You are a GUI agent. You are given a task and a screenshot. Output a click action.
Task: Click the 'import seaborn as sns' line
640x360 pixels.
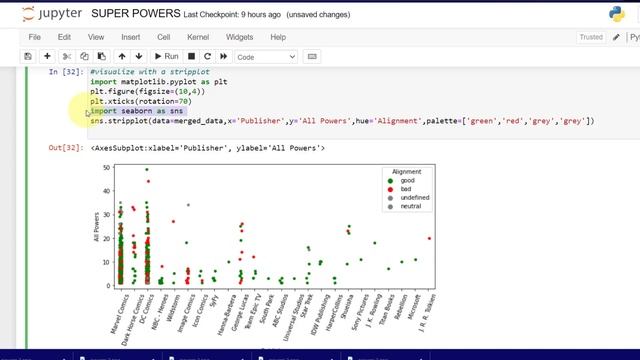(x=137, y=111)
